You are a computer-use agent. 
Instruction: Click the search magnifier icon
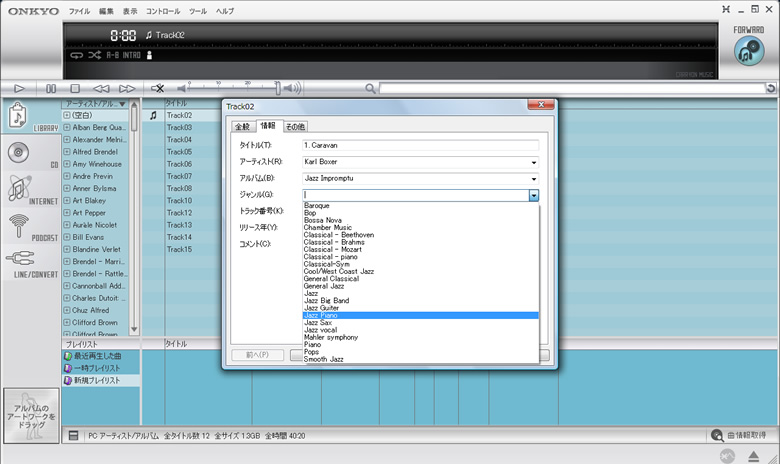(370, 89)
